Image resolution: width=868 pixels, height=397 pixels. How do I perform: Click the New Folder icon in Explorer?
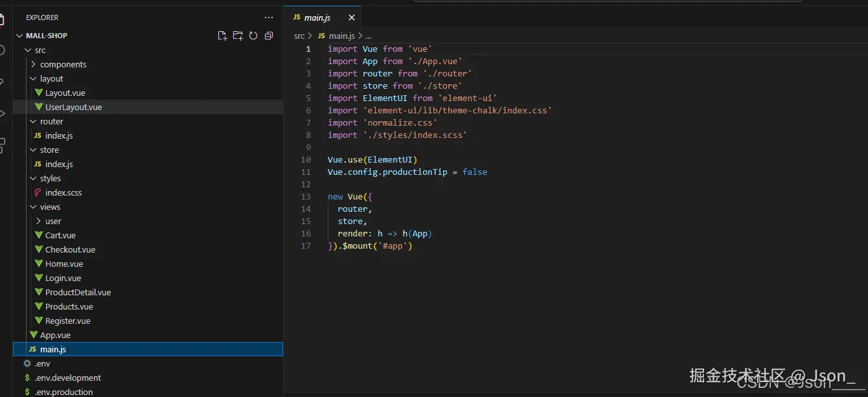click(x=238, y=36)
